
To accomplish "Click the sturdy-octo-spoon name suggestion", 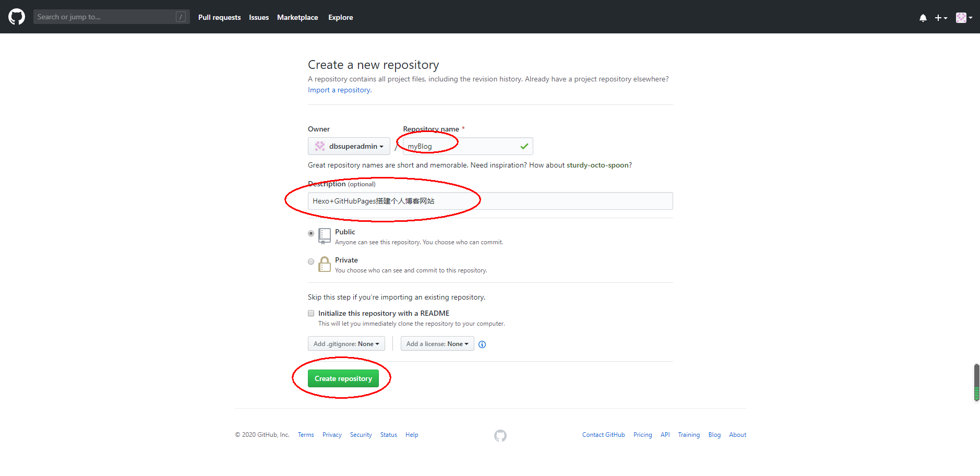I will (x=597, y=165).
